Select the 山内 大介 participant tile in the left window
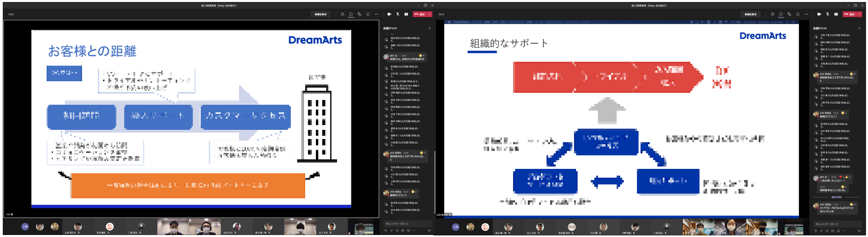 tap(237, 227)
